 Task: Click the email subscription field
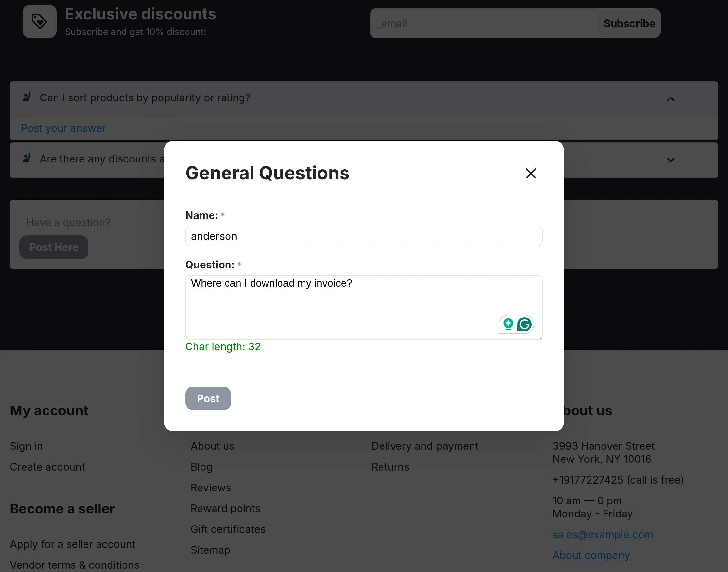484,23
